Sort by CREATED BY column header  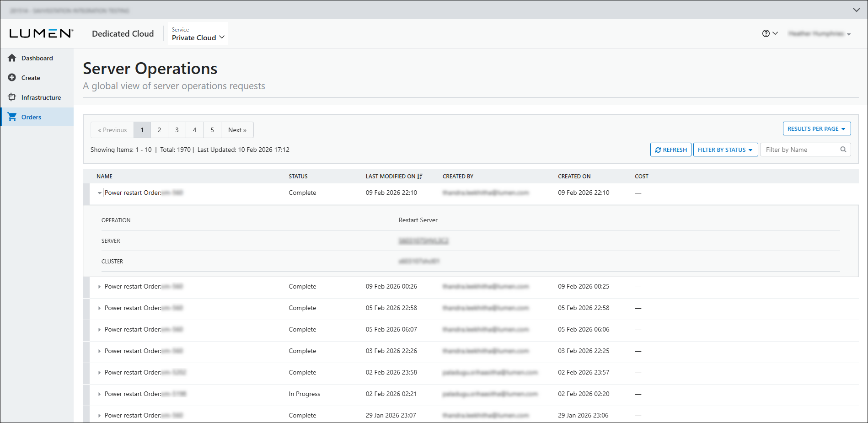pyautogui.click(x=458, y=177)
